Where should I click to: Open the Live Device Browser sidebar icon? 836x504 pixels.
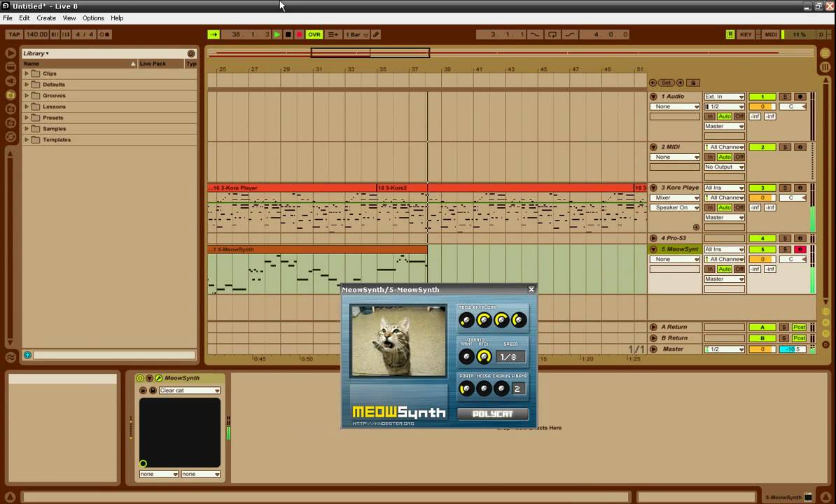coord(10,67)
